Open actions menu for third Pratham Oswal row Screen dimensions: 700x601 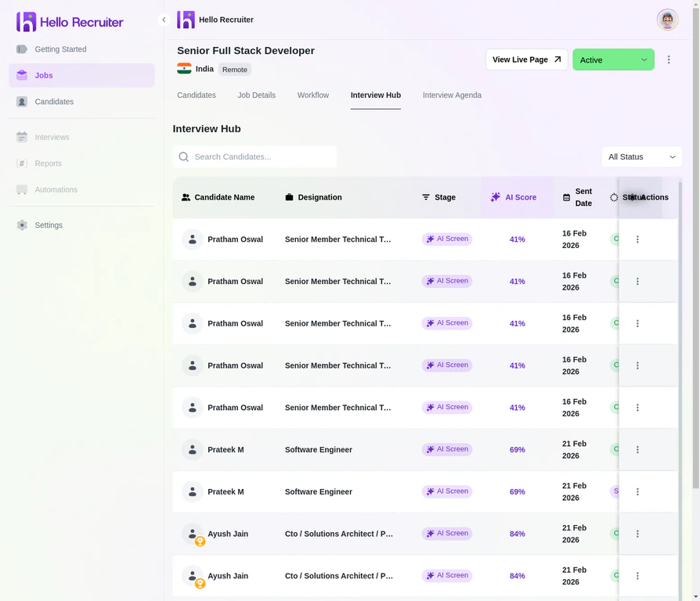tap(637, 323)
